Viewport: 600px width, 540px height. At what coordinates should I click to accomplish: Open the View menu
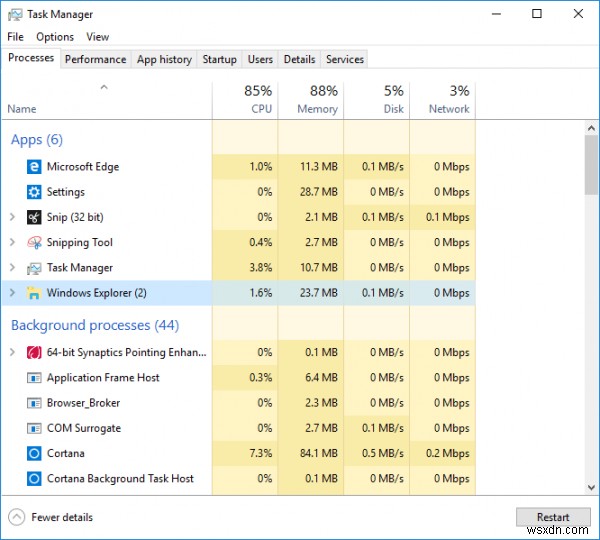pos(97,37)
